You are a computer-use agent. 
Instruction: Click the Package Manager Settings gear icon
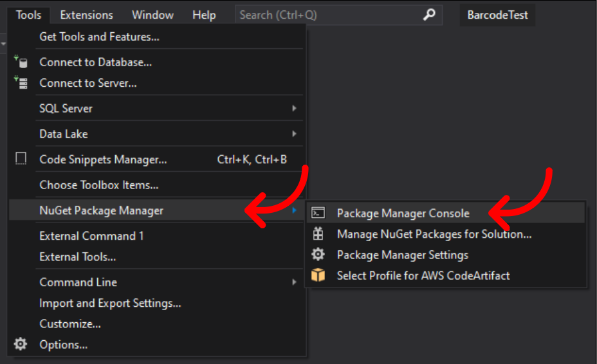pos(318,254)
